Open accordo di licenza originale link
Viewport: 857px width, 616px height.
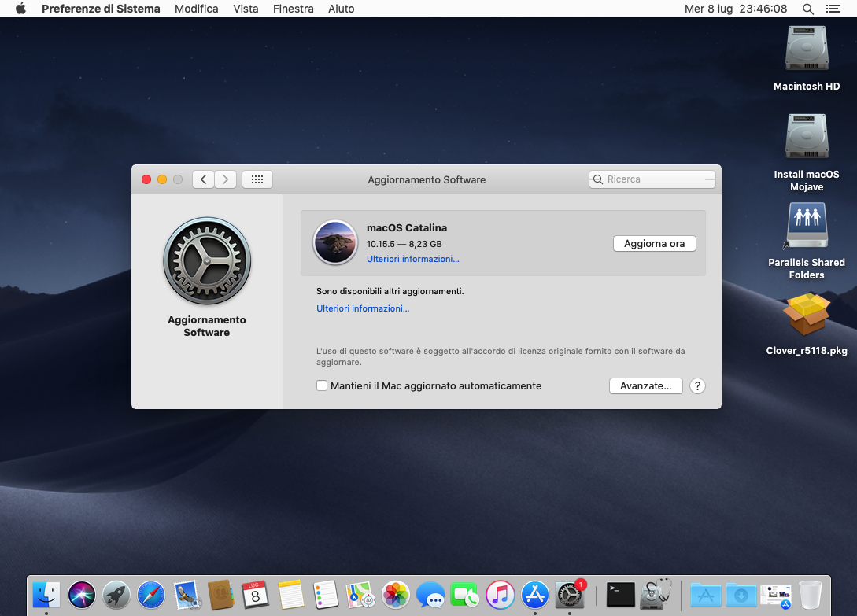(x=527, y=351)
